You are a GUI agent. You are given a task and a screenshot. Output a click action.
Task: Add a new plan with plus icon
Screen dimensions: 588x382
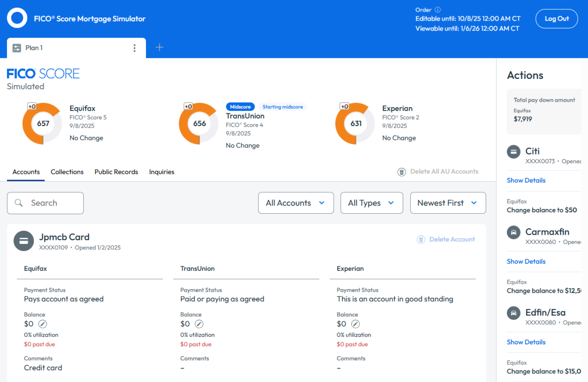160,47
